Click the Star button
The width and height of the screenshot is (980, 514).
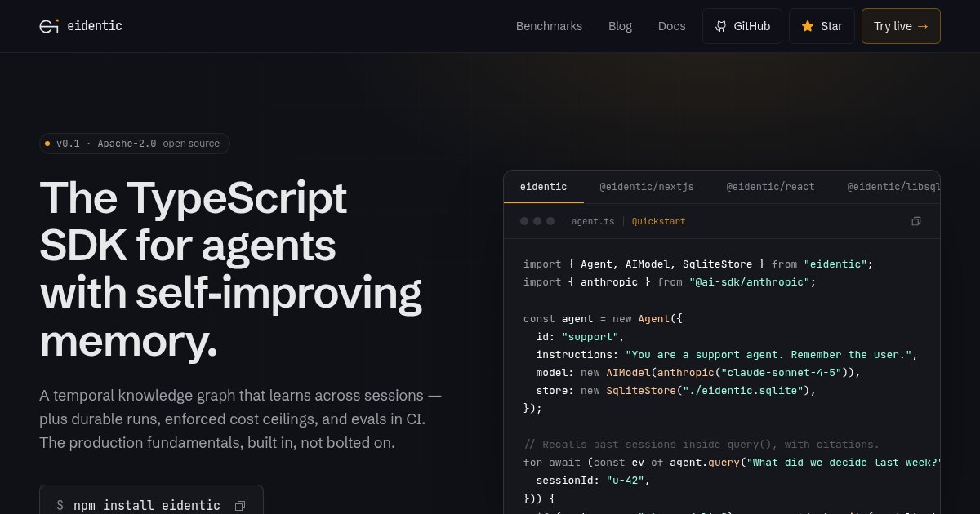click(x=822, y=26)
